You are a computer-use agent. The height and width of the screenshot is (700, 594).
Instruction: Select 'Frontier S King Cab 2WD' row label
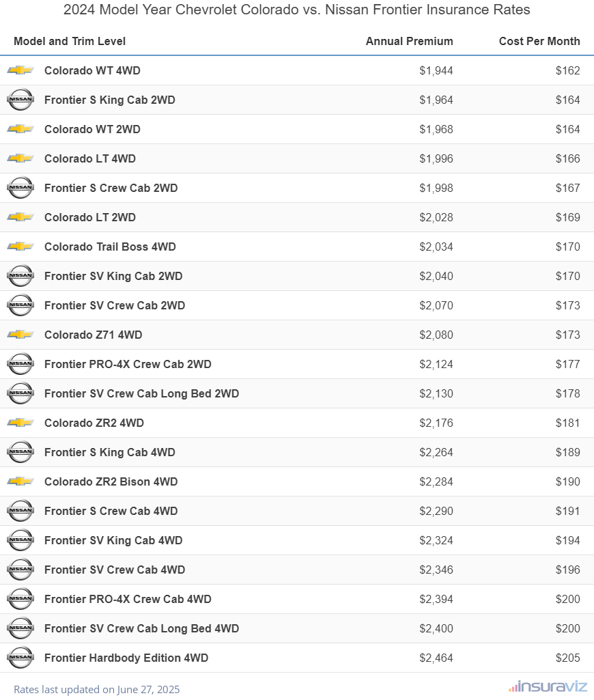pos(110,100)
